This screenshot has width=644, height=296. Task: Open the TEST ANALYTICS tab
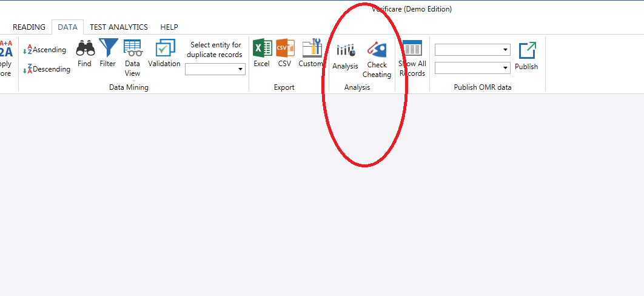click(119, 27)
